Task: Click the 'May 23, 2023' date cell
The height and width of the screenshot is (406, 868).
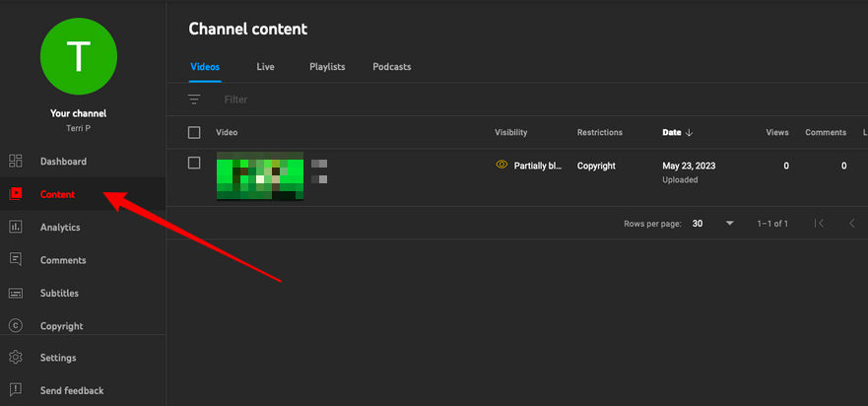Action: click(688, 166)
